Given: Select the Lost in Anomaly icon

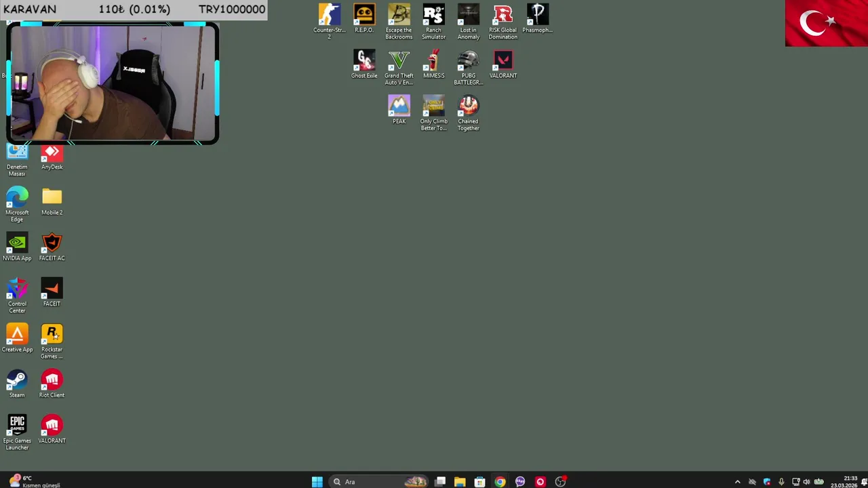Looking at the screenshot, I should (x=468, y=22).
